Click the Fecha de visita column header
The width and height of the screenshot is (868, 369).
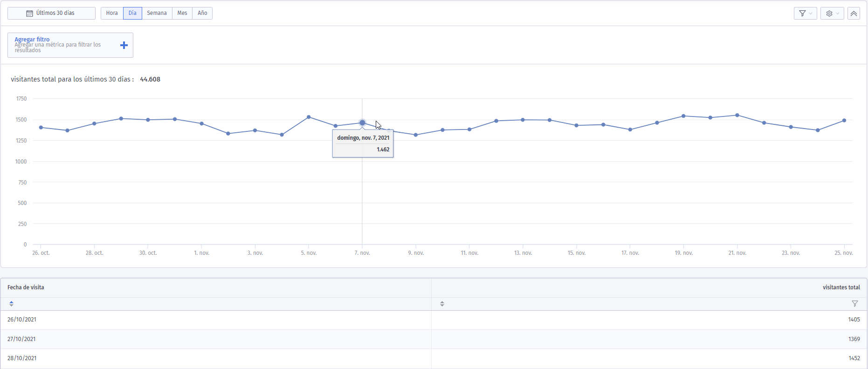26,287
